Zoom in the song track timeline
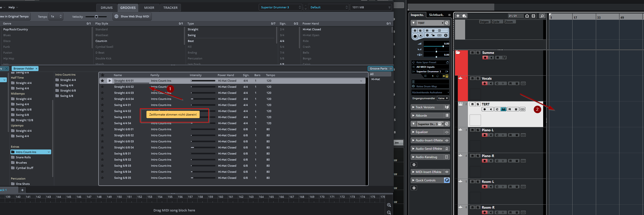The image size is (644, 215). (389, 205)
